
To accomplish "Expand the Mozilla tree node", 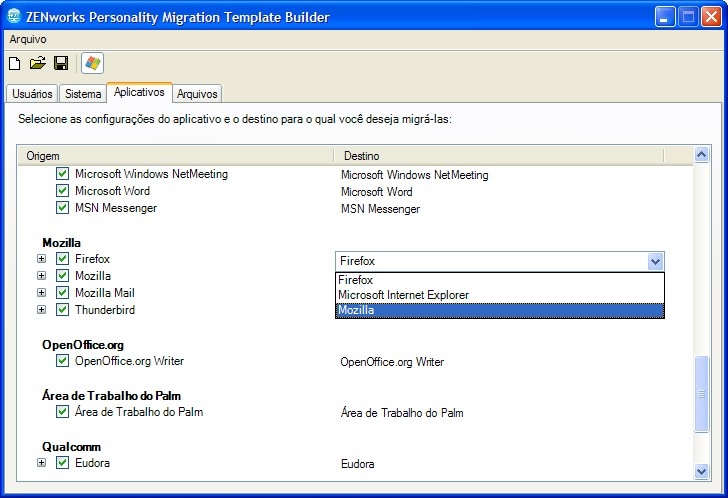I will tap(42, 276).
